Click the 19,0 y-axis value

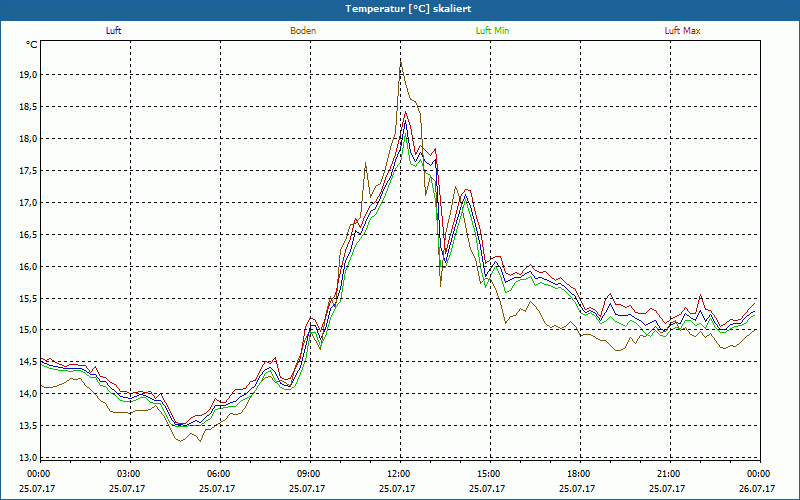30,74
